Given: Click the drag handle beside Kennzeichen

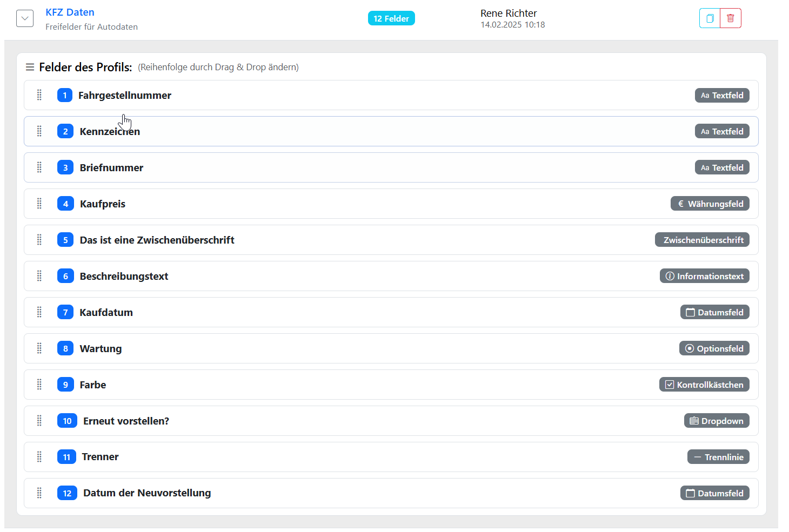Looking at the screenshot, I should (x=39, y=131).
